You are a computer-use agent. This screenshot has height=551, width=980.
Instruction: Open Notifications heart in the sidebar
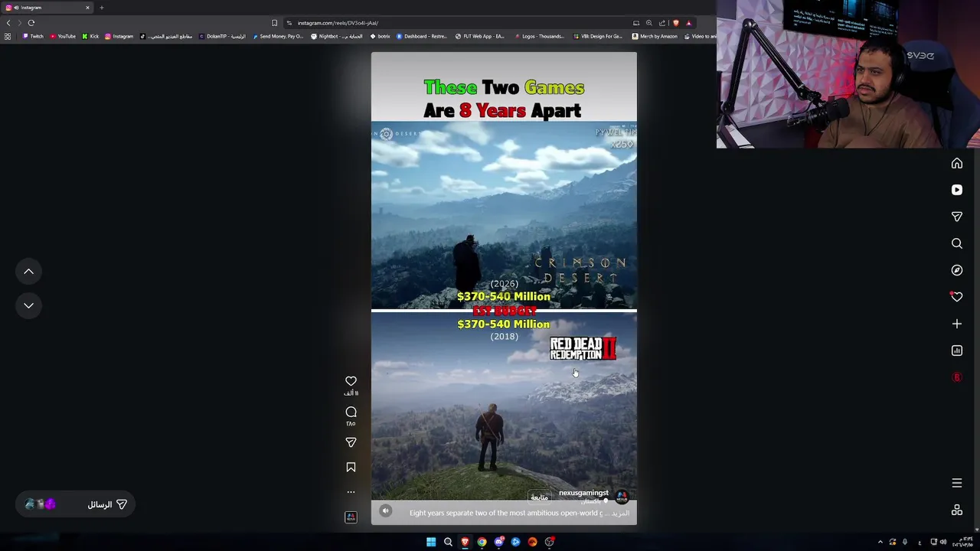[x=957, y=297]
